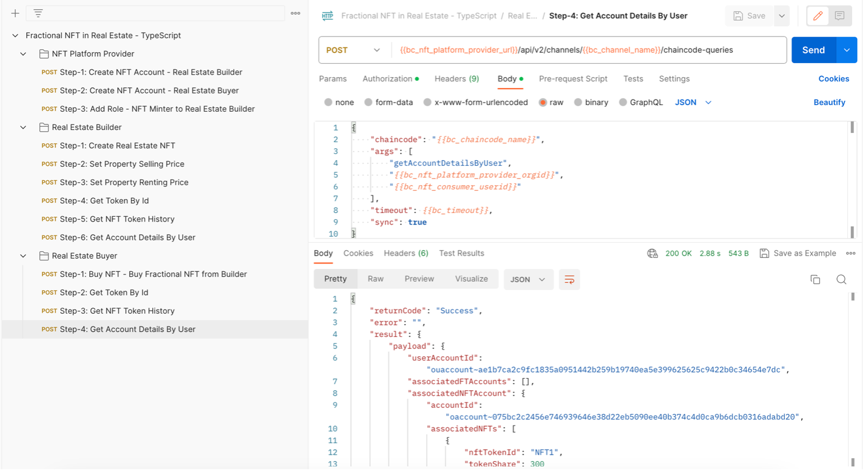Open the JSON body format dropdown

(693, 103)
